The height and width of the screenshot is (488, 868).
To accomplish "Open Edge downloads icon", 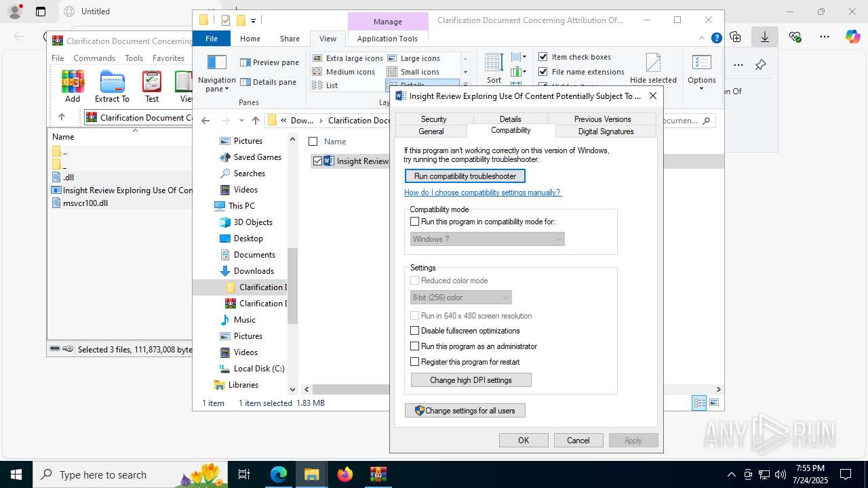I will tap(764, 37).
